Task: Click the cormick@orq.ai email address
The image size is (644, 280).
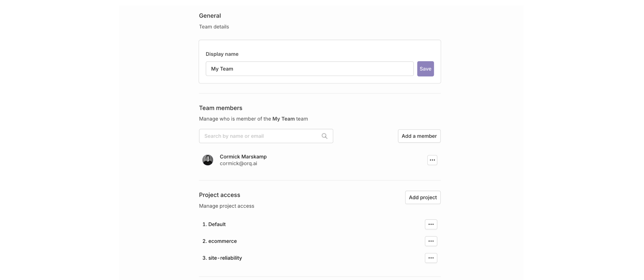Action: pyautogui.click(x=238, y=164)
